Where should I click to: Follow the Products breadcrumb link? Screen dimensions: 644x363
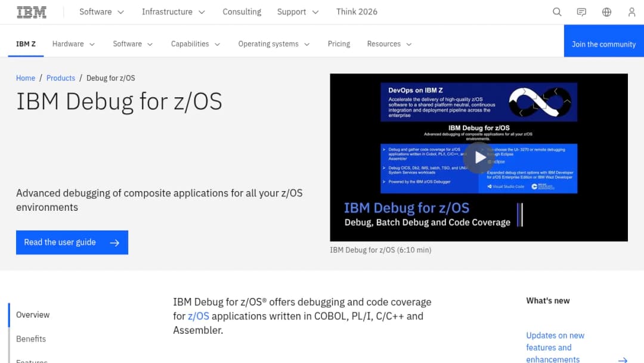(x=61, y=78)
